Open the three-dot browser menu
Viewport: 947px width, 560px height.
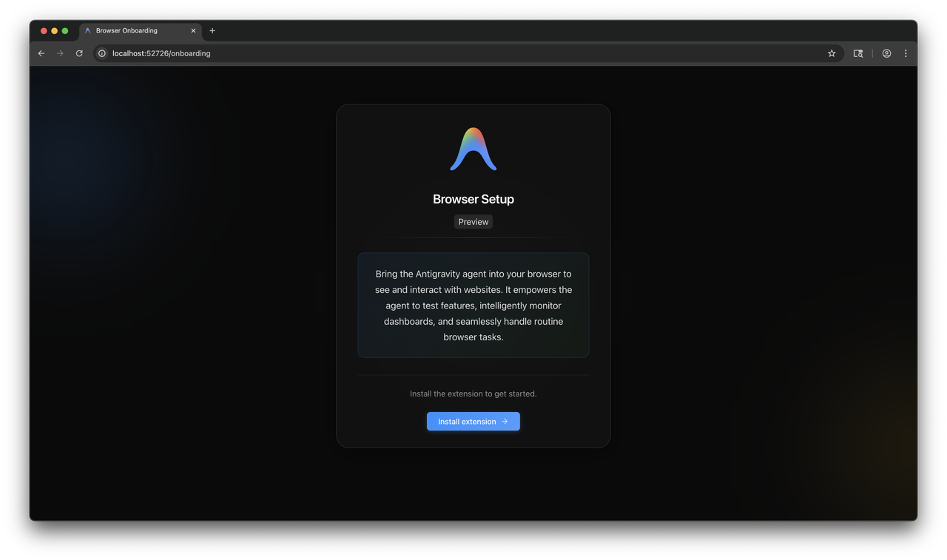point(906,53)
